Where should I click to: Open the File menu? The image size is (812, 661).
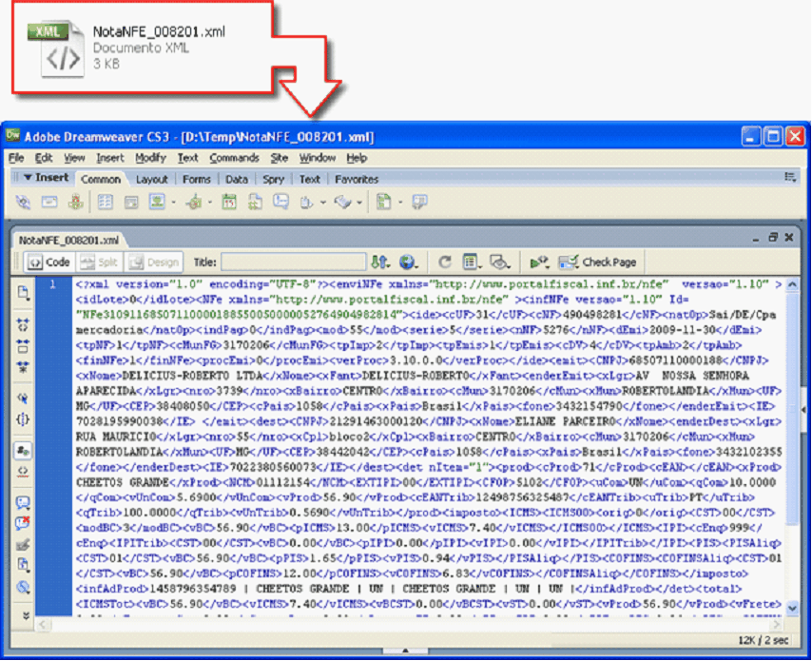tap(16, 158)
